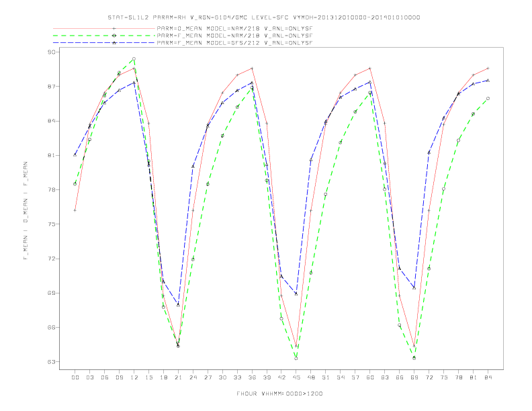The width and height of the screenshot is (532, 411).
Task: Click the y-axis title F_MEAN | O_MEAN | F_MEAN
Action: [x=26, y=211]
